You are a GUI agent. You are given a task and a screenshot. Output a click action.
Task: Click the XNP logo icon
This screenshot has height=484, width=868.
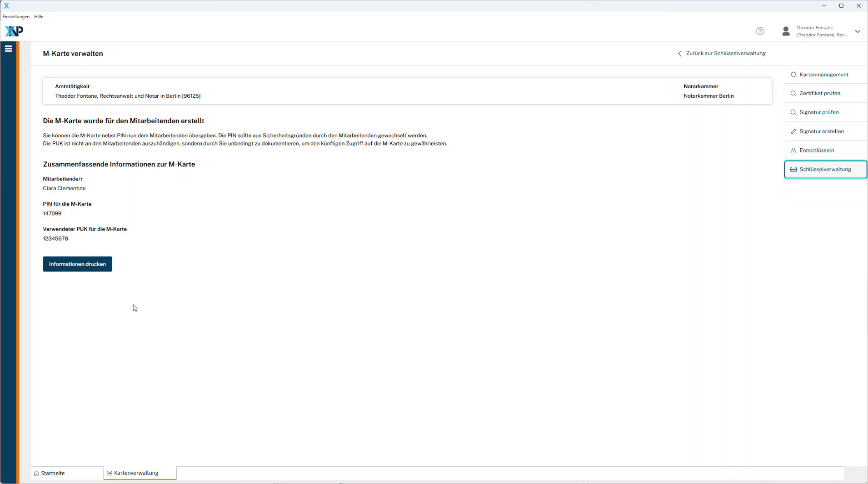click(14, 31)
